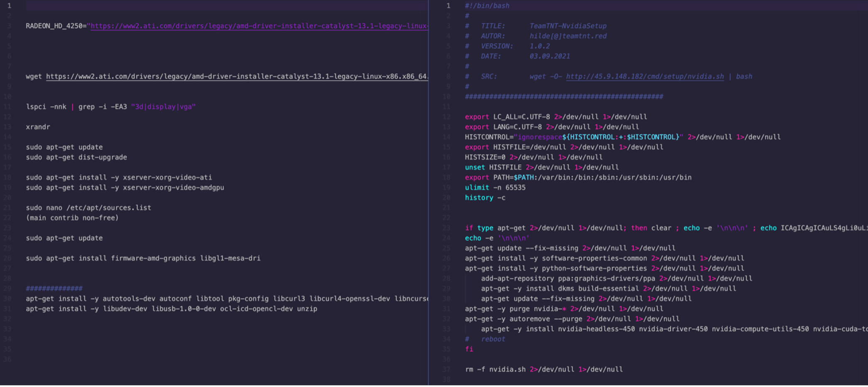Click the lspci -nnk command line
868x387 pixels.
pyautogui.click(x=110, y=107)
